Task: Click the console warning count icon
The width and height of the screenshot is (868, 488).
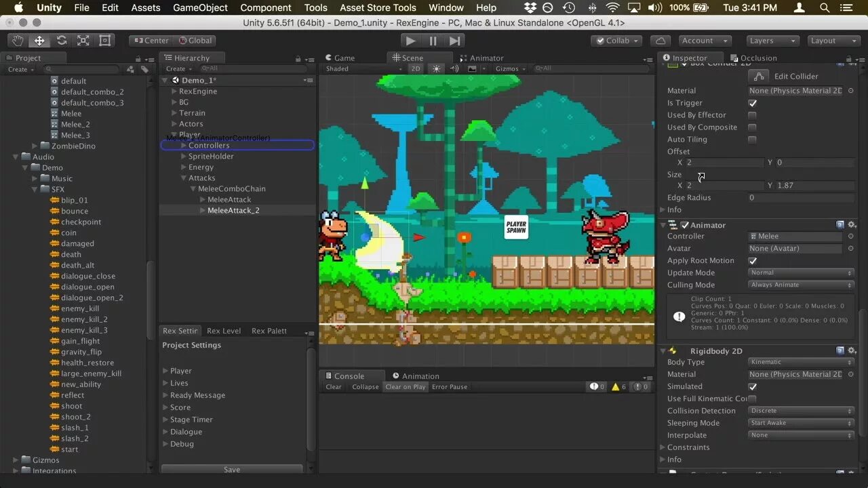Action: (x=618, y=387)
